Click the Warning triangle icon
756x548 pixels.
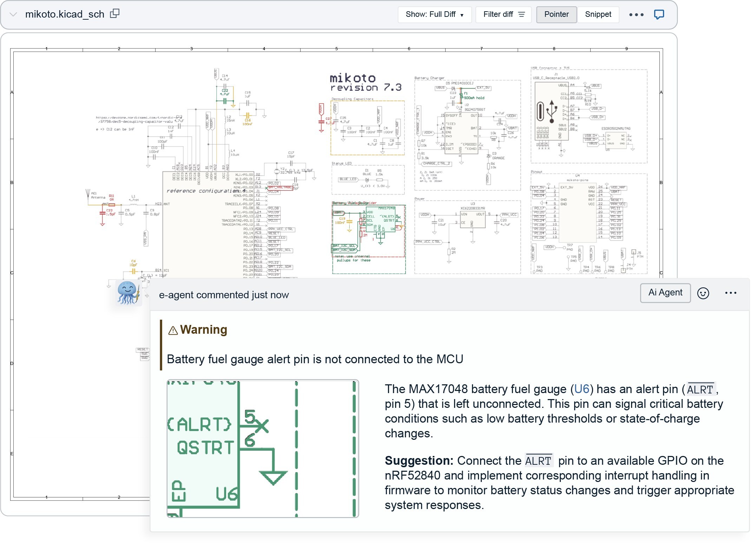point(173,331)
